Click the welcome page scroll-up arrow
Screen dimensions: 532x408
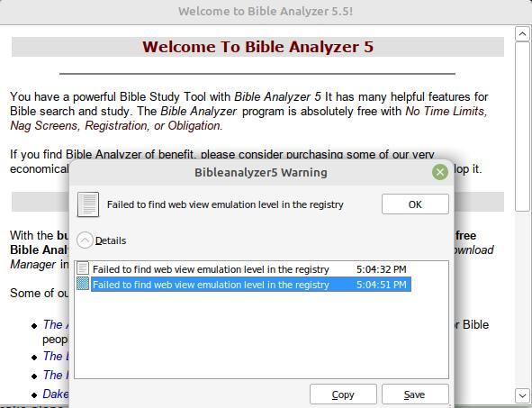pos(522,34)
